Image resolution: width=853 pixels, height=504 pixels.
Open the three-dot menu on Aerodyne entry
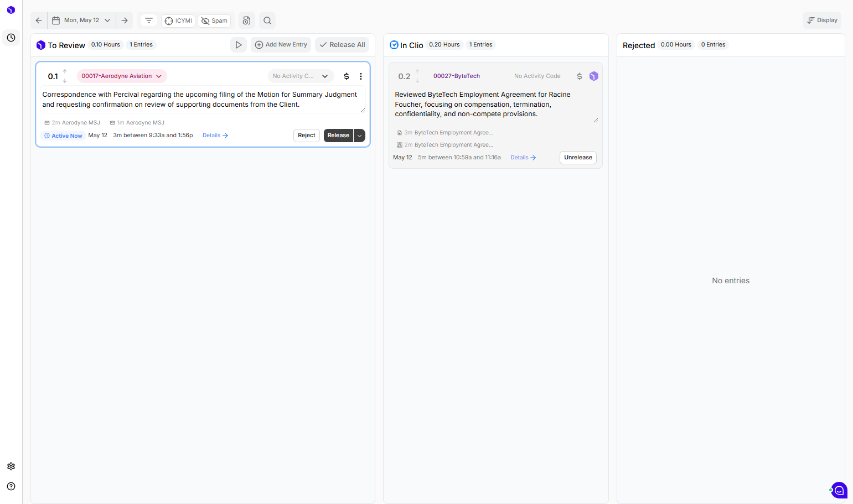[x=361, y=76]
